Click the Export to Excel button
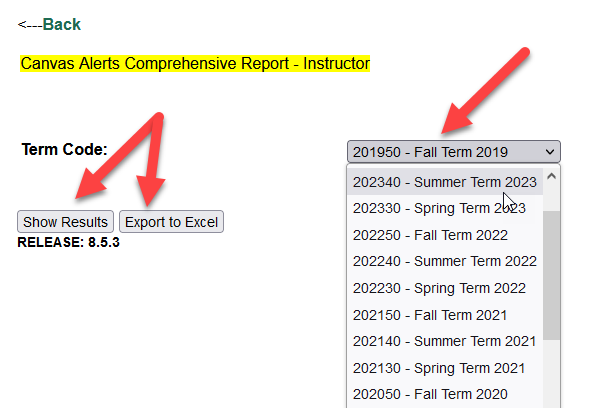This screenshot has width=600, height=408. [x=171, y=222]
